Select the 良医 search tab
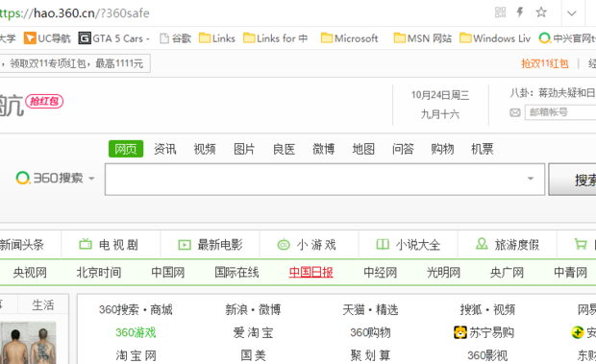This screenshot has width=596, height=364. pos(284,149)
